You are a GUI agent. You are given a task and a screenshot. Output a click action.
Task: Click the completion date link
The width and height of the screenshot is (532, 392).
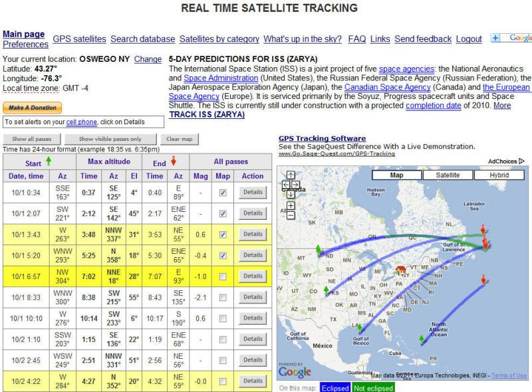tap(434, 106)
